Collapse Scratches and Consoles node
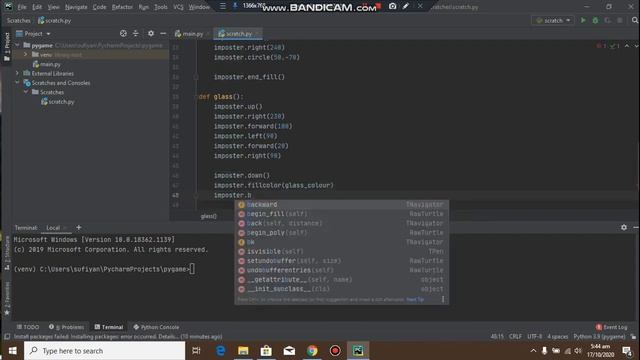Viewport: 640px width, 360px height. [18, 83]
